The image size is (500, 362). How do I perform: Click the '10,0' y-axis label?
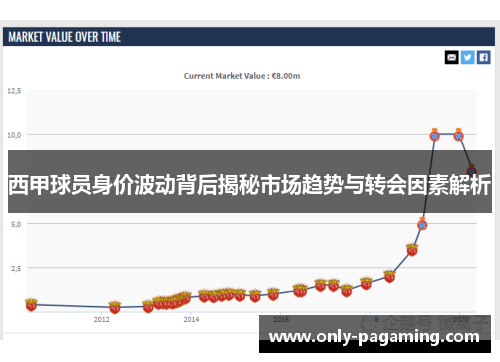point(14,135)
